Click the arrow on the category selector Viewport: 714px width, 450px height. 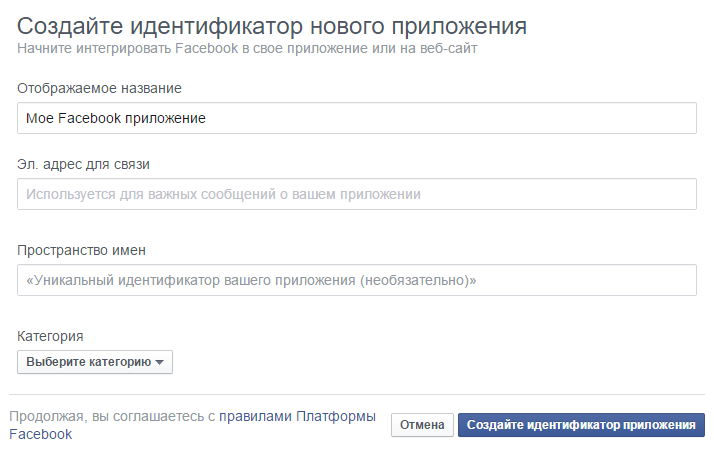coord(159,362)
